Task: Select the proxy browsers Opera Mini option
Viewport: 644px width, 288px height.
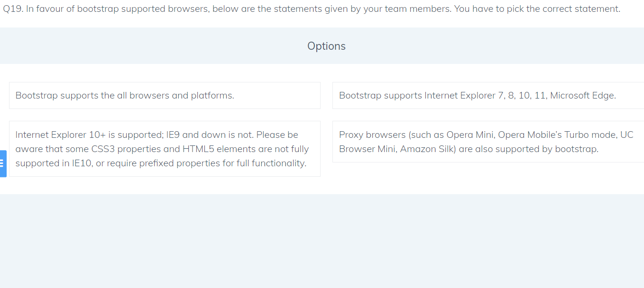Action: point(488,142)
